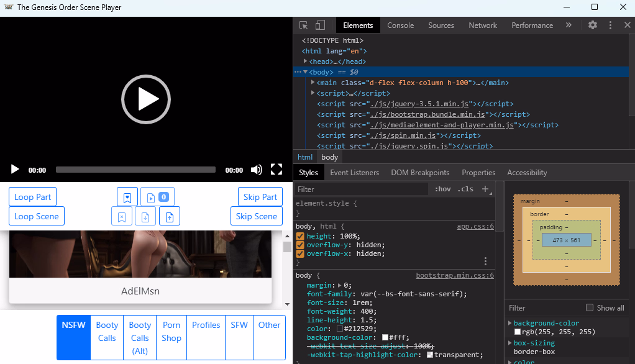Toggle the device toolbar icon
This screenshot has height=364, width=635.
pyautogui.click(x=320, y=25)
